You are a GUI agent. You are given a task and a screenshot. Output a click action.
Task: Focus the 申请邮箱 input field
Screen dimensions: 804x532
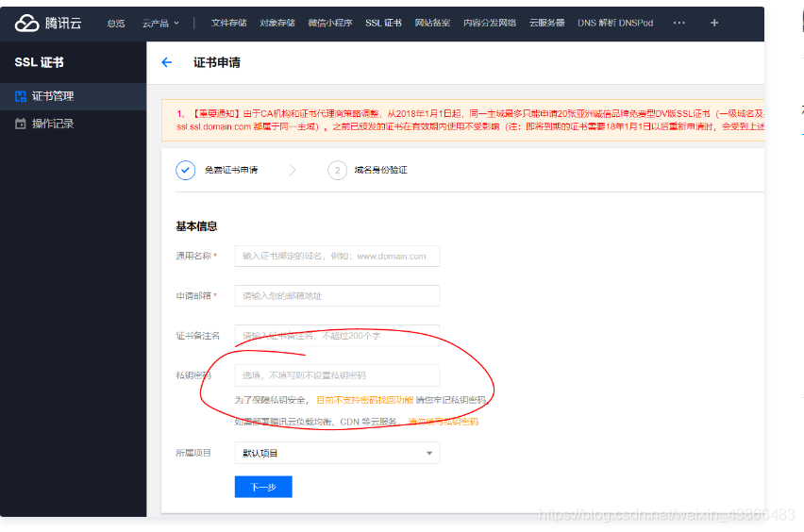(337, 296)
